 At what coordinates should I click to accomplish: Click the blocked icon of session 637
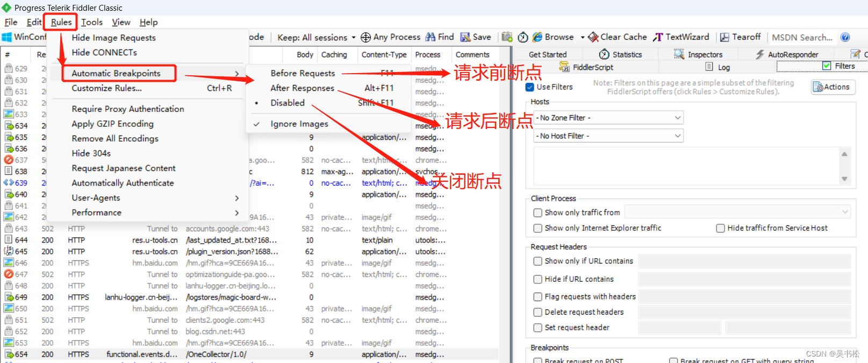click(x=9, y=160)
